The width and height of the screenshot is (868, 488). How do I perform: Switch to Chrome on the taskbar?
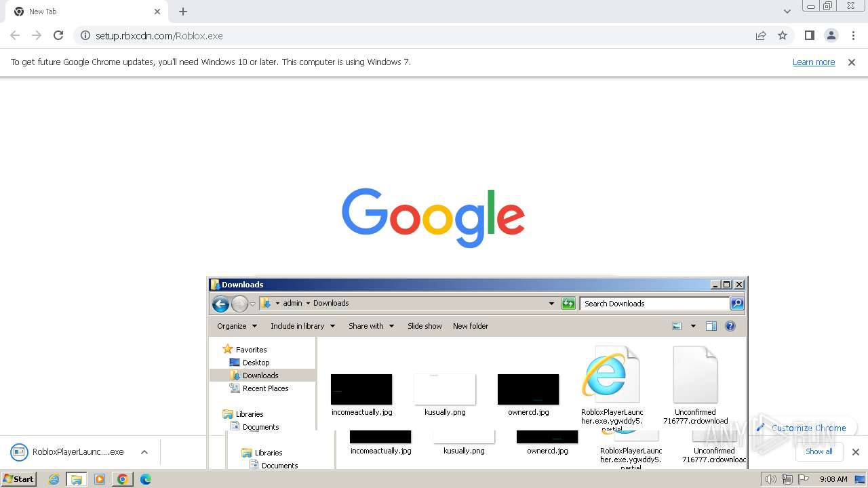(x=123, y=479)
